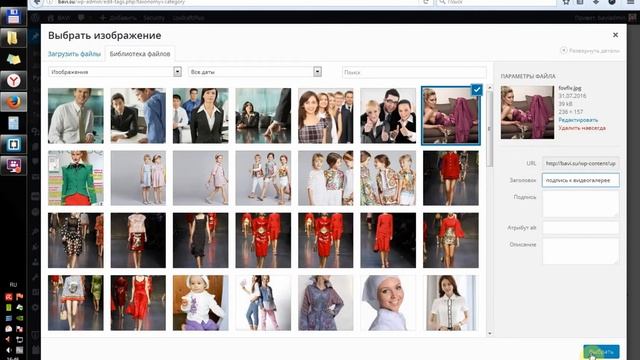Click Редактировать link for the file
Viewport: 640px width, 360px height.
(x=578, y=120)
